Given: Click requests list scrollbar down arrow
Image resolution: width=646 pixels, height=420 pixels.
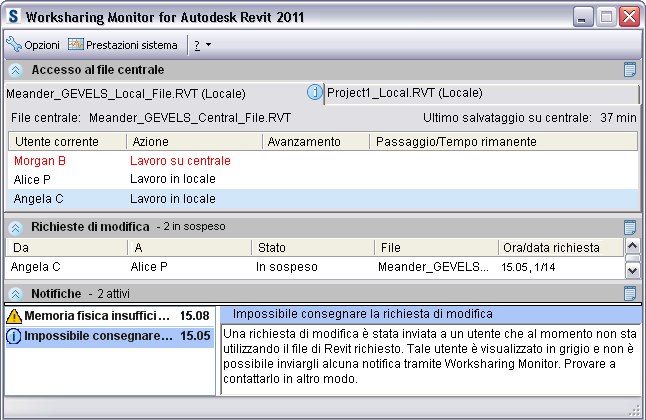Looking at the screenshot, I should 632,271.
